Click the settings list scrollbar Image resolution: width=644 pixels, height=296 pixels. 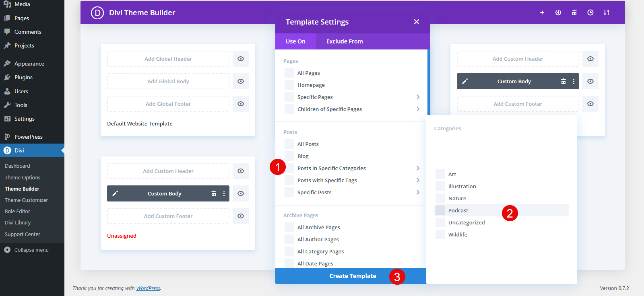pyautogui.click(x=429, y=82)
